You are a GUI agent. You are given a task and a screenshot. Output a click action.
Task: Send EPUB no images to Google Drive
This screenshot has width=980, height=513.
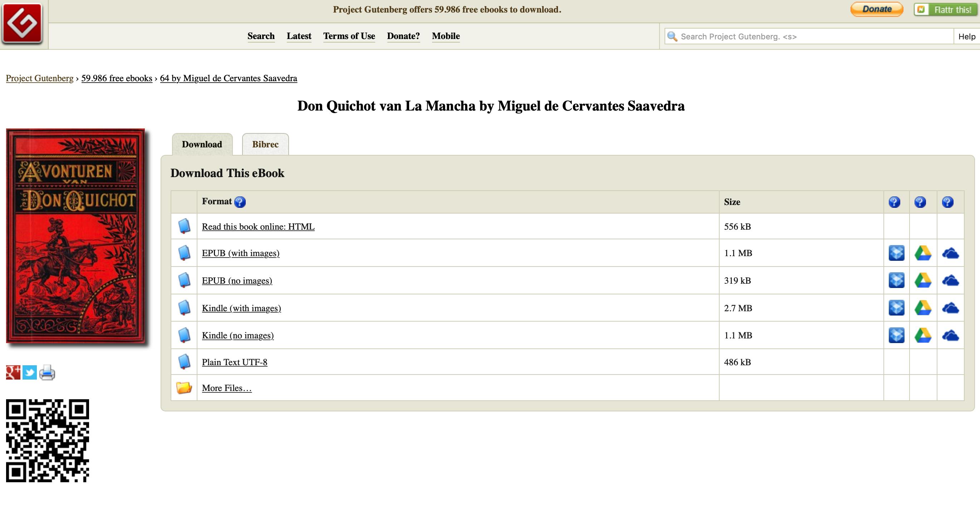[x=922, y=280]
